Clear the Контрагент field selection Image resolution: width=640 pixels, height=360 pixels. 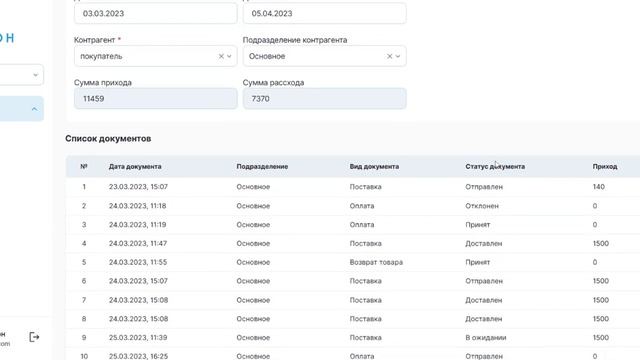(x=221, y=56)
